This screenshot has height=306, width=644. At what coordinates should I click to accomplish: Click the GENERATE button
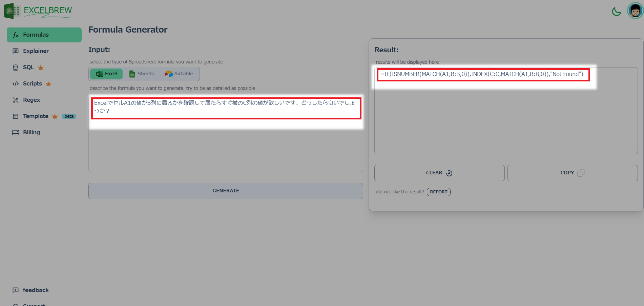click(x=226, y=191)
